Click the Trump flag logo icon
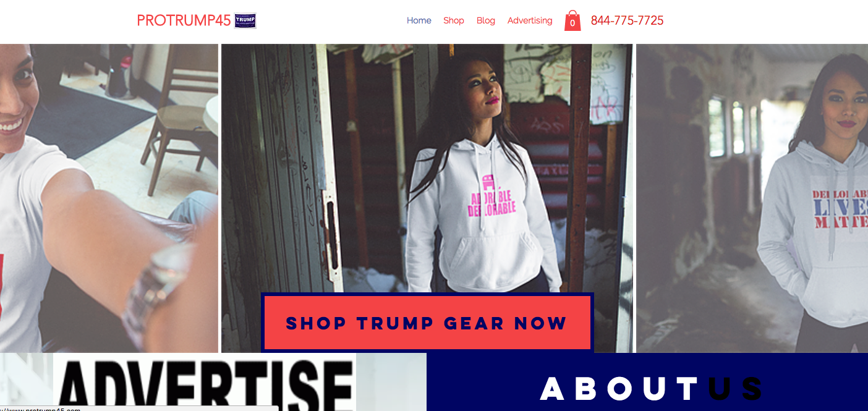Viewport: 868px width, 411px height. click(x=245, y=21)
